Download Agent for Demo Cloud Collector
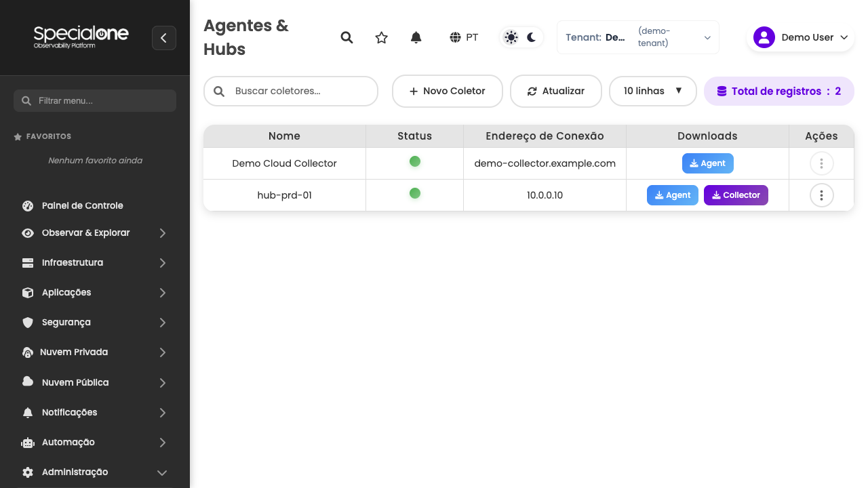Screen dimensions: 868x488 pyautogui.click(x=708, y=163)
